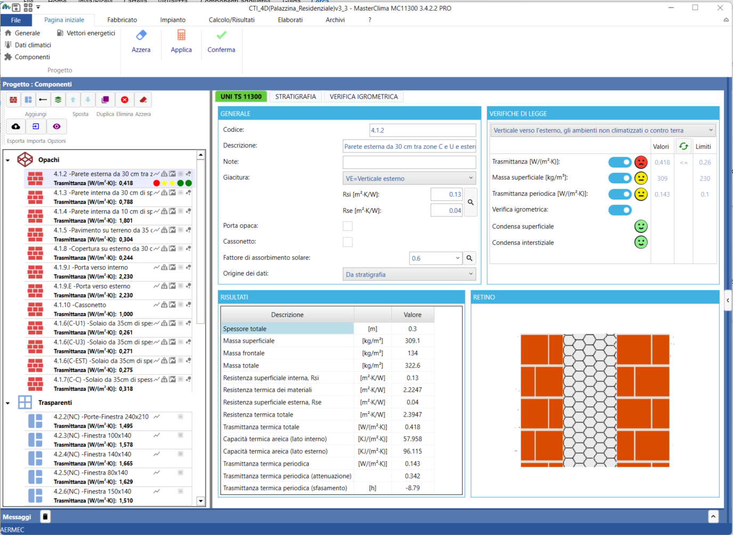Click the Opachi cube category icon

tap(25, 159)
